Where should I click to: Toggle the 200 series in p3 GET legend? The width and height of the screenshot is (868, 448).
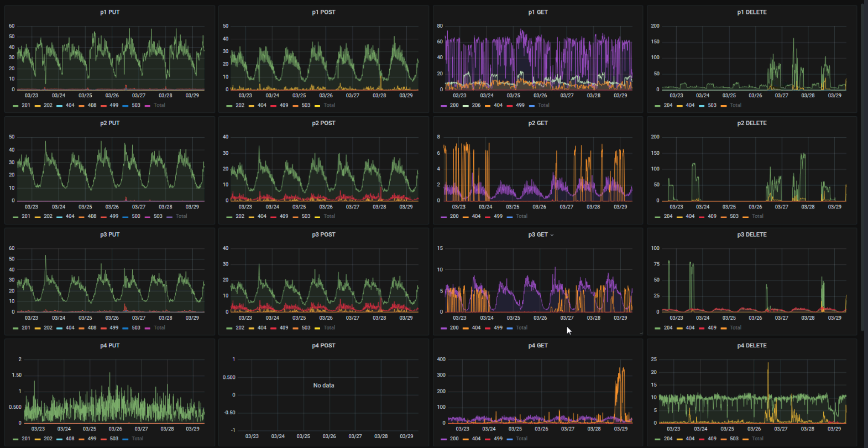454,327
